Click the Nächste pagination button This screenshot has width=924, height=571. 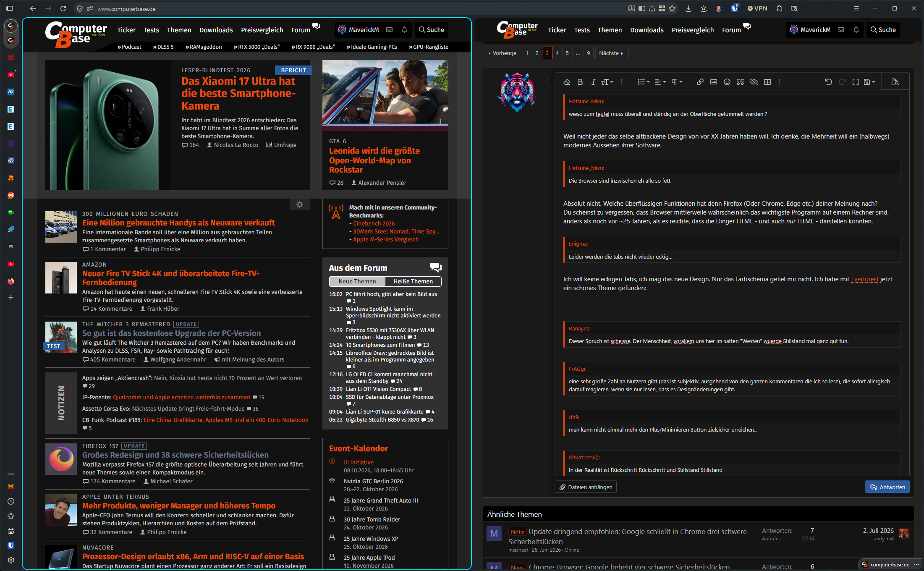611,53
